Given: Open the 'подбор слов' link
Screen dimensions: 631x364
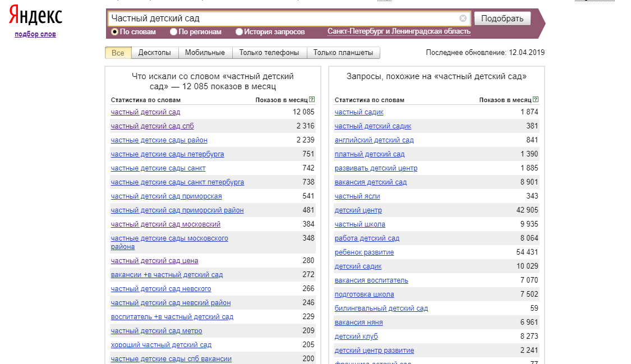Looking at the screenshot, I should [35, 34].
